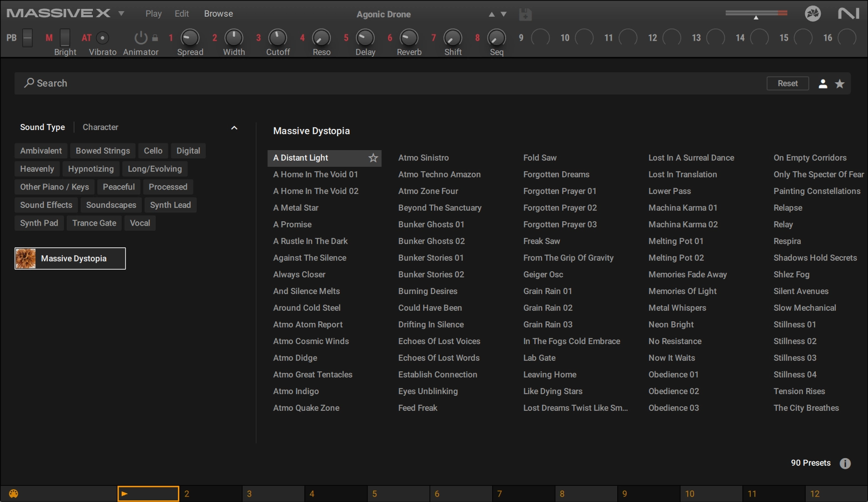Load the Neon Bright preset
The height and width of the screenshot is (502, 868).
tap(671, 325)
